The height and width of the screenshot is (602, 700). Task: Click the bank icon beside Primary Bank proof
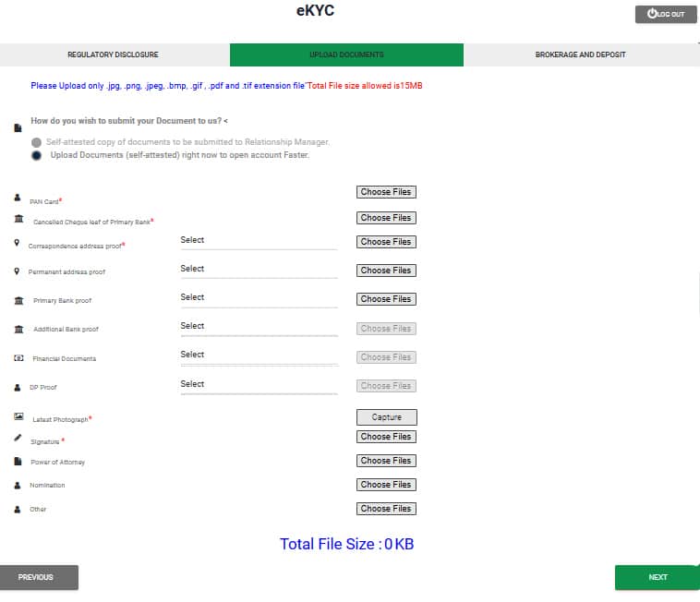click(x=18, y=300)
